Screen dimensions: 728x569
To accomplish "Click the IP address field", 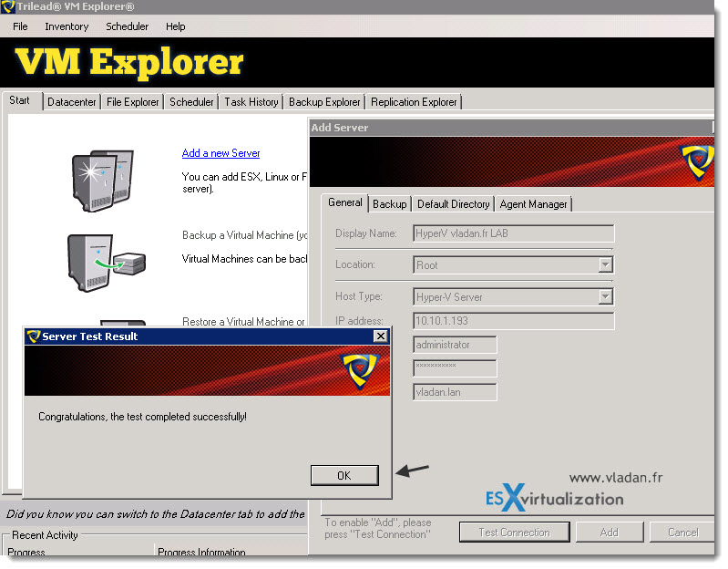I will pyautogui.click(x=514, y=320).
